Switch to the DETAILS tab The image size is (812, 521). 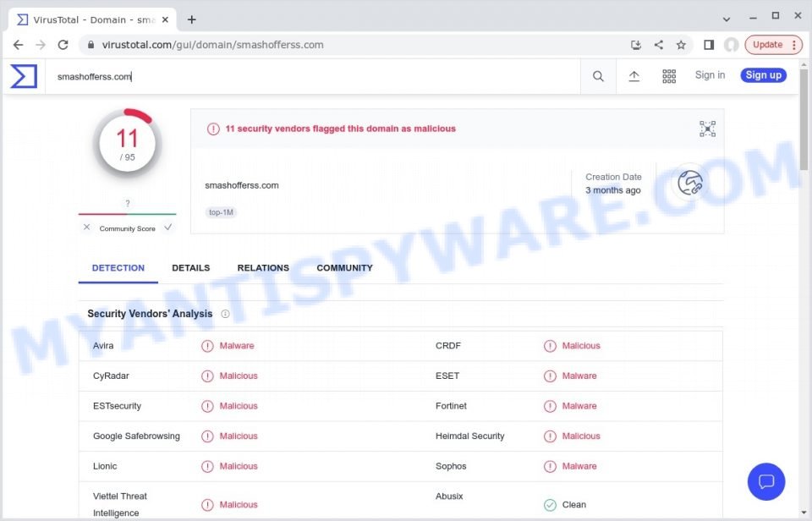[x=190, y=268]
